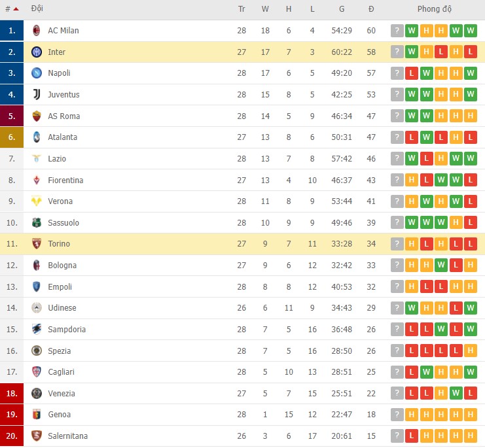The width and height of the screenshot is (485, 448).
Task: Sort table by rank # column
Action: pyautogui.click(x=12, y=9)
